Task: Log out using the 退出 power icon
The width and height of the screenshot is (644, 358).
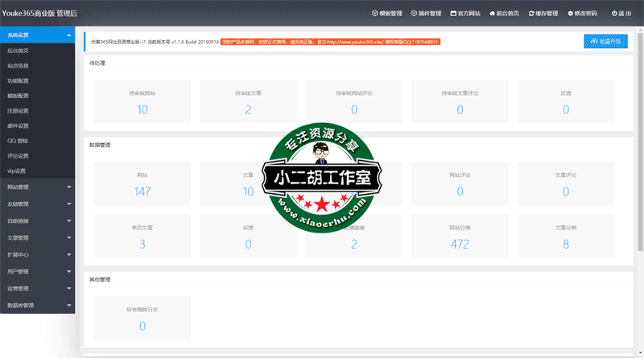Action: click(x=621, y=14)
